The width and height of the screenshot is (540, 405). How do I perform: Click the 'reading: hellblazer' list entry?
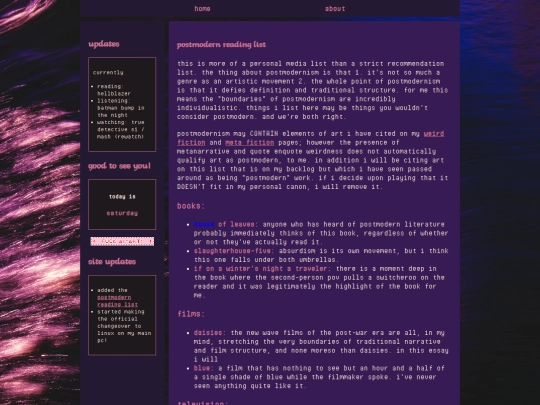pyautogui.click(x=114, y=90)
